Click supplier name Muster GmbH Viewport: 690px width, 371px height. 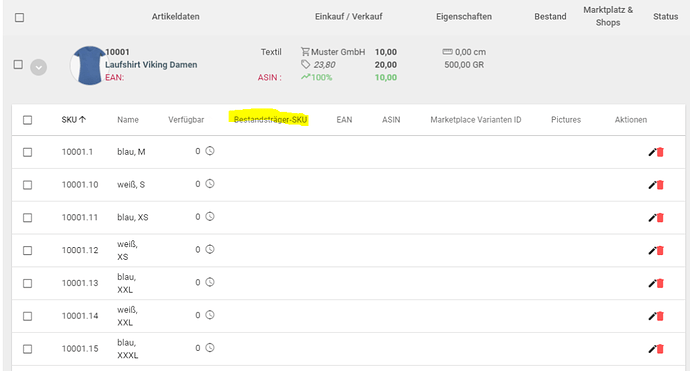pyautogui.click(x=338, y=52)
